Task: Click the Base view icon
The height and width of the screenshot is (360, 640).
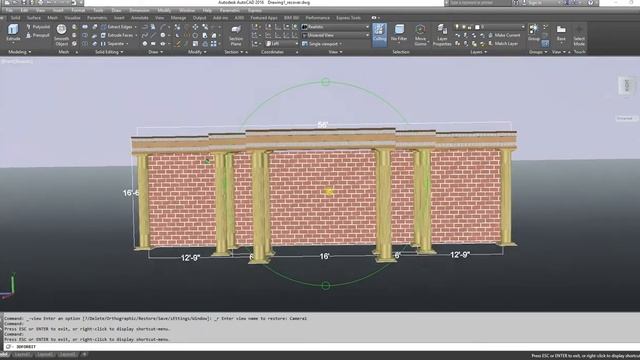Action: (x=561, y=33)
